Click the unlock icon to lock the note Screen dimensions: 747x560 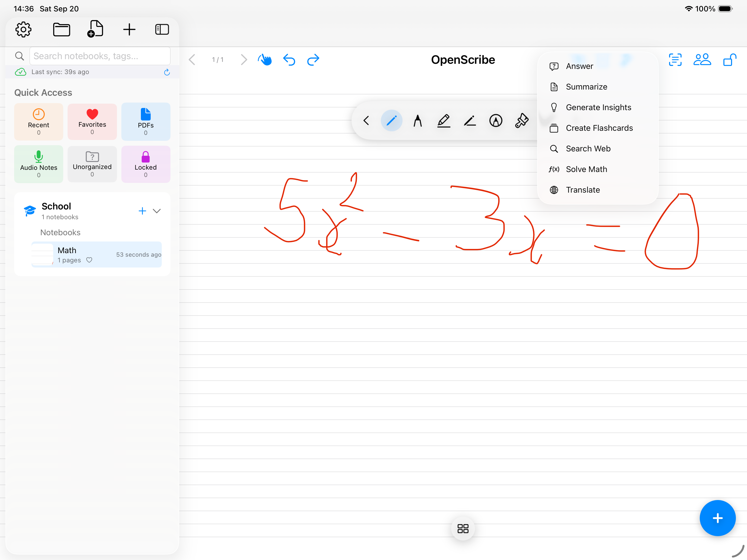pyautogui.click(x=729, y=59)
